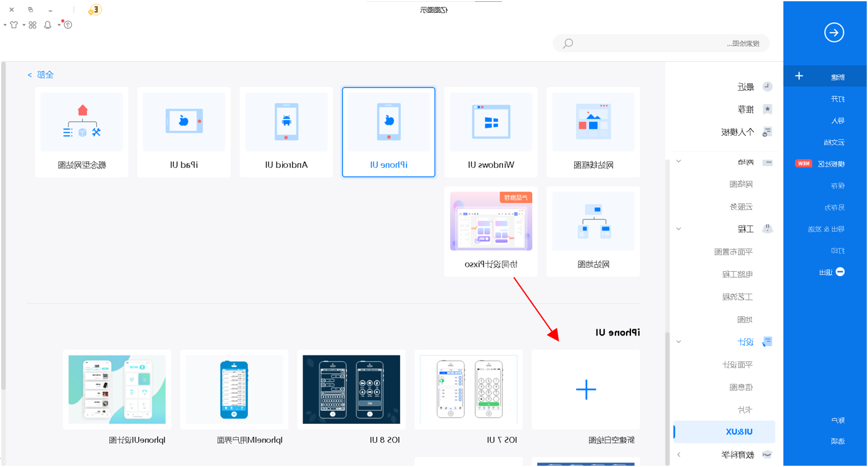Click the 新建空白绘图 blank drawing plus tile
The width and height of the screenshot is (868, 467).
coord(586,390)
